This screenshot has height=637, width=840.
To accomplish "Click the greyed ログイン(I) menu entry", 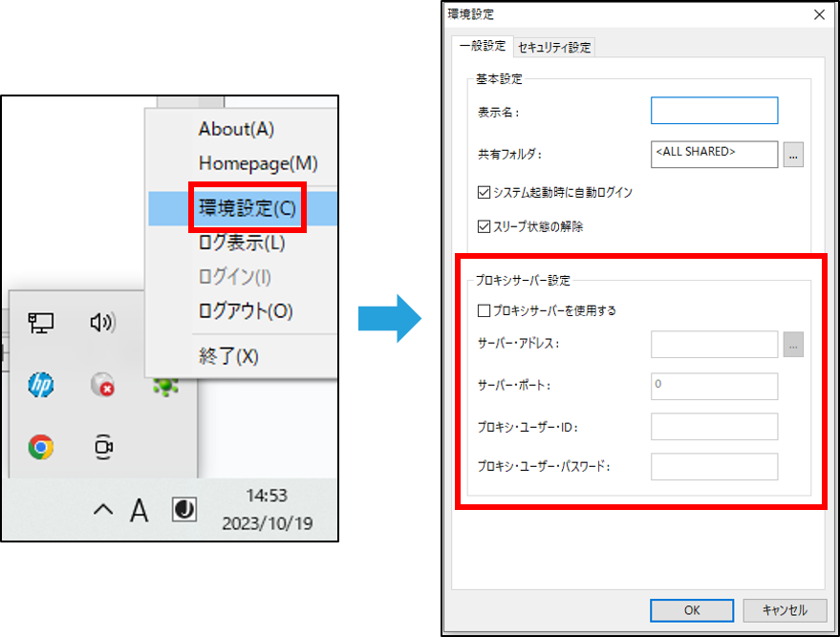I will pyautogui.click(x=235, y=277).
